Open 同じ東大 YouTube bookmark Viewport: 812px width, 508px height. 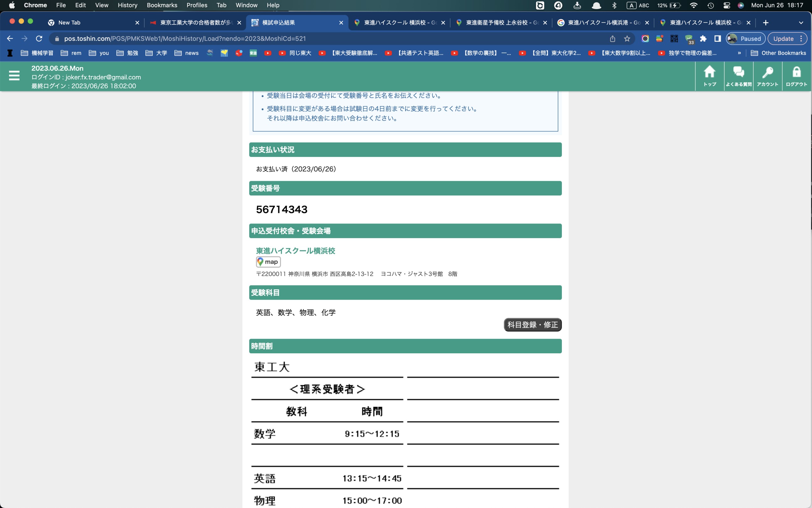(295, 53)
